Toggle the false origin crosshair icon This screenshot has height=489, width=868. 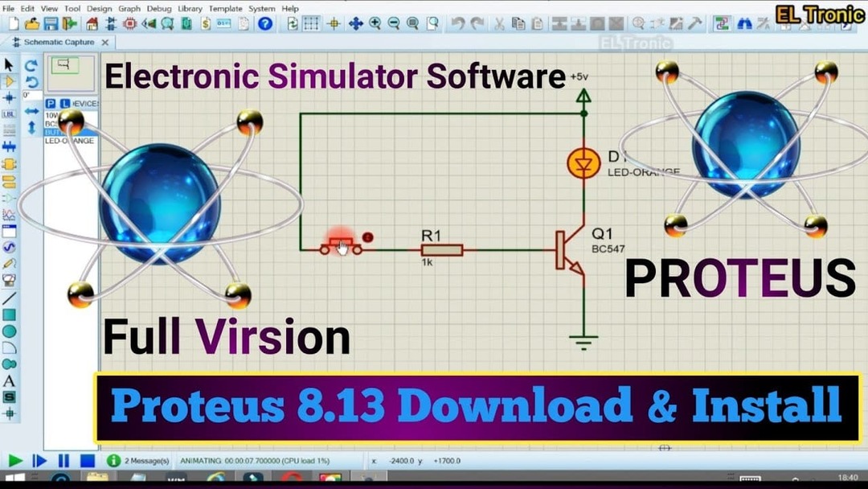point(334,24)
